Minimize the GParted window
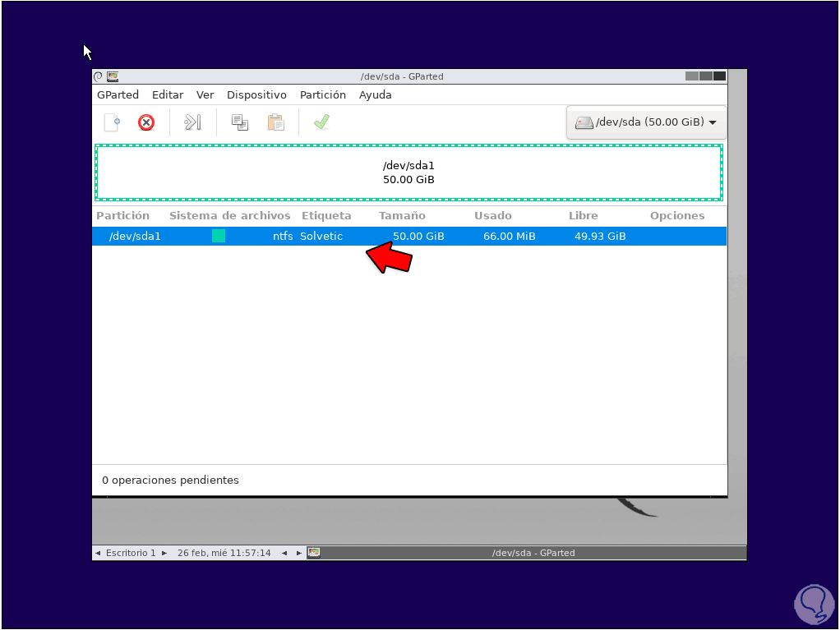The width and height of the screenshot is (840, 630). (x=691, y=76)
